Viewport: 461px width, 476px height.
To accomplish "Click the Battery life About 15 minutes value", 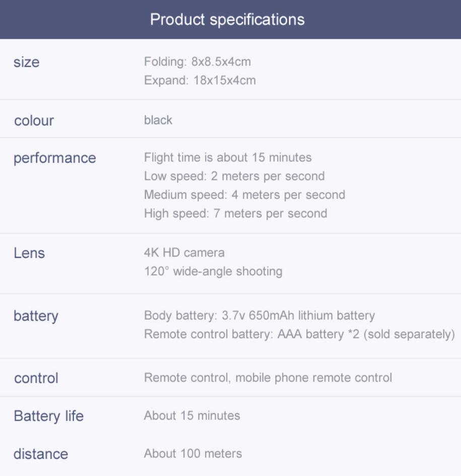I will coord(192,416).
